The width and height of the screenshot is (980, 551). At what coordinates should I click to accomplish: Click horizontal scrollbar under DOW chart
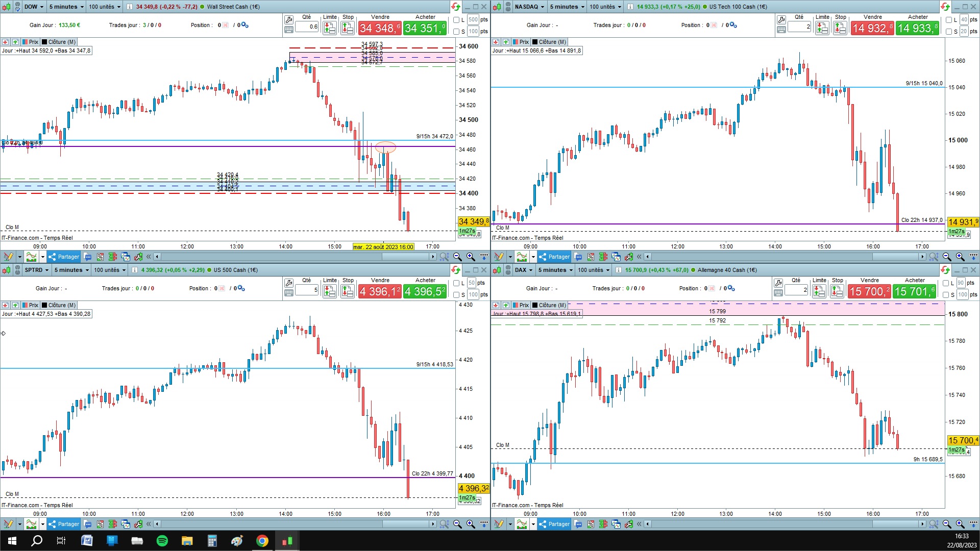(295, 257)
